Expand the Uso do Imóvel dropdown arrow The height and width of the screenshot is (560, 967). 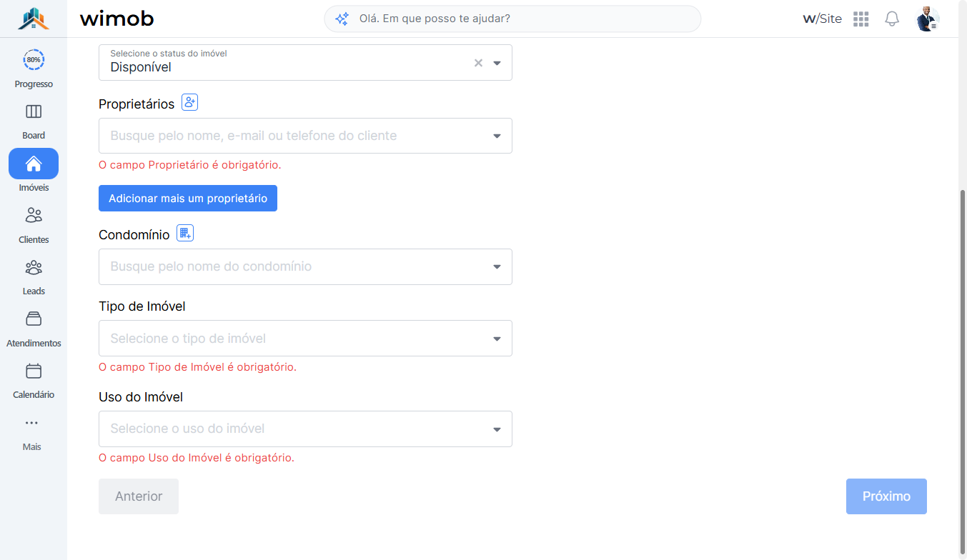click(497, 429)
